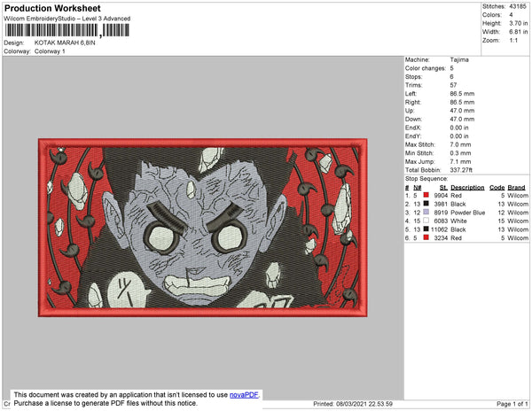Image resolution: width=532 pixels, height=411 pixels.
Task: Click the design barcode at top left
Action: pos(66,30)
